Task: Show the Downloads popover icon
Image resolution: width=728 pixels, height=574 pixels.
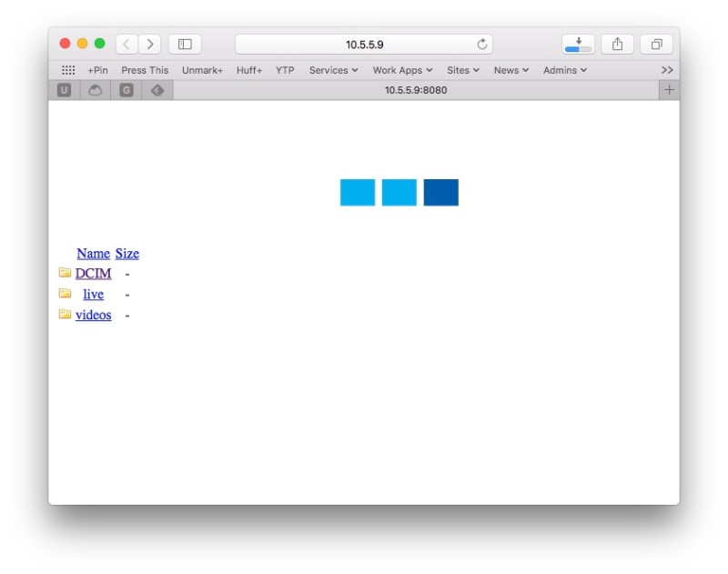Action: tap(577, 43)
